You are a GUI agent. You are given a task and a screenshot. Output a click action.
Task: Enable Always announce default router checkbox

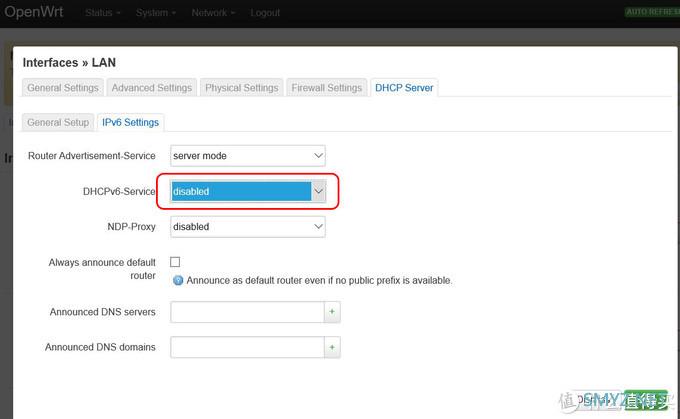point(175,262)
